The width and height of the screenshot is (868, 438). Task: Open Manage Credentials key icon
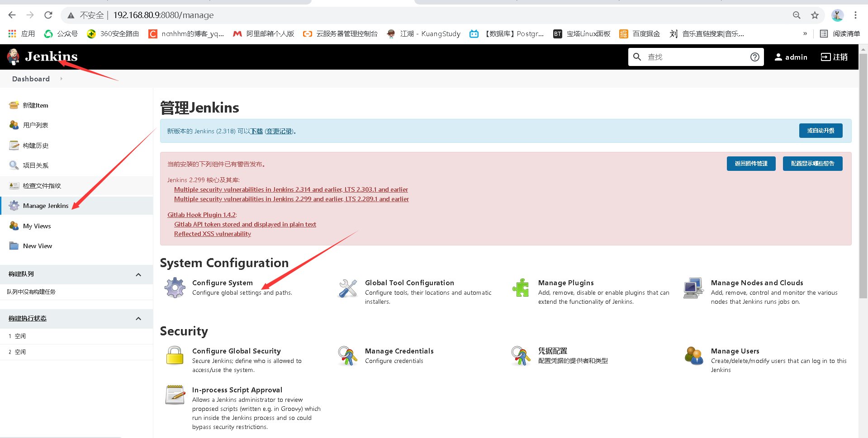click(x=347, y=356)
